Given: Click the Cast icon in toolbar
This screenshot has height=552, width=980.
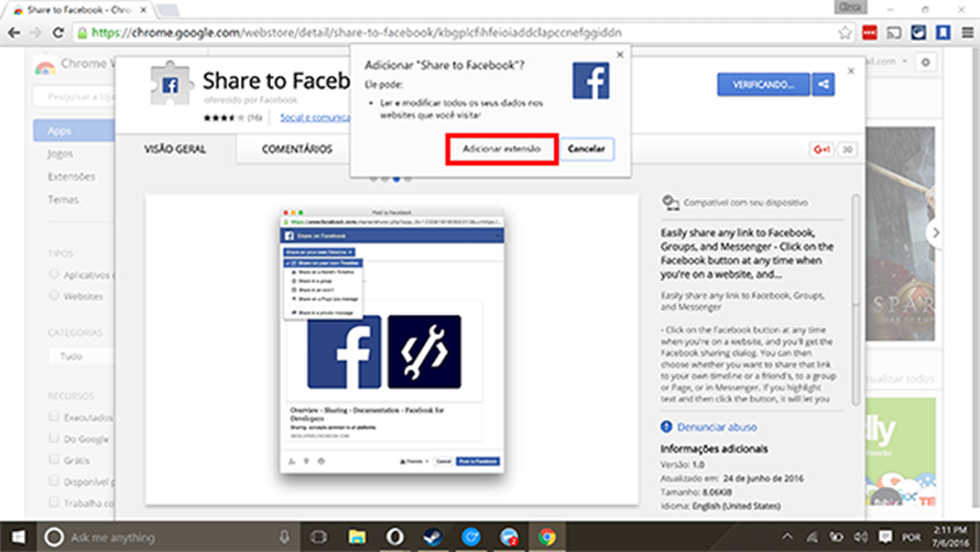Looking at the screenshot, I should 893,33.
